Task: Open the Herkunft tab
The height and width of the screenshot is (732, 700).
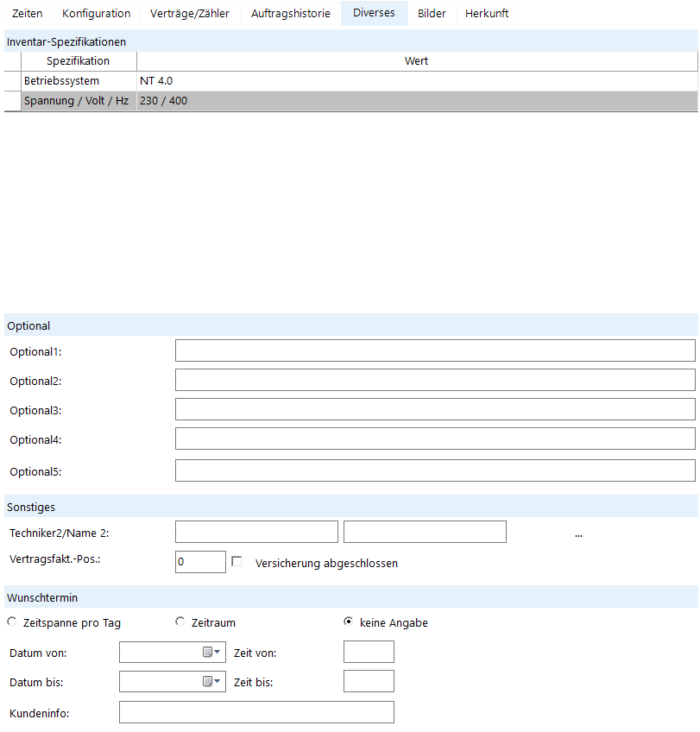Action: tap(487, 14)
